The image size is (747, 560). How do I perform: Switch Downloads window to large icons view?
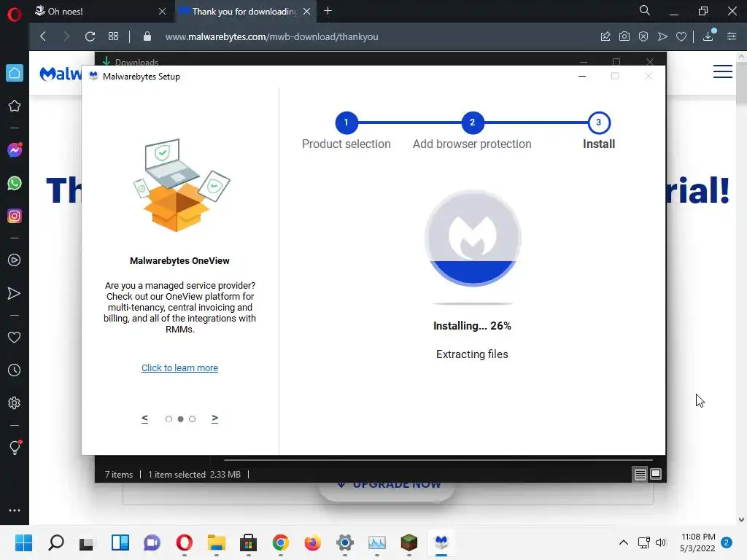coord(656,474)
